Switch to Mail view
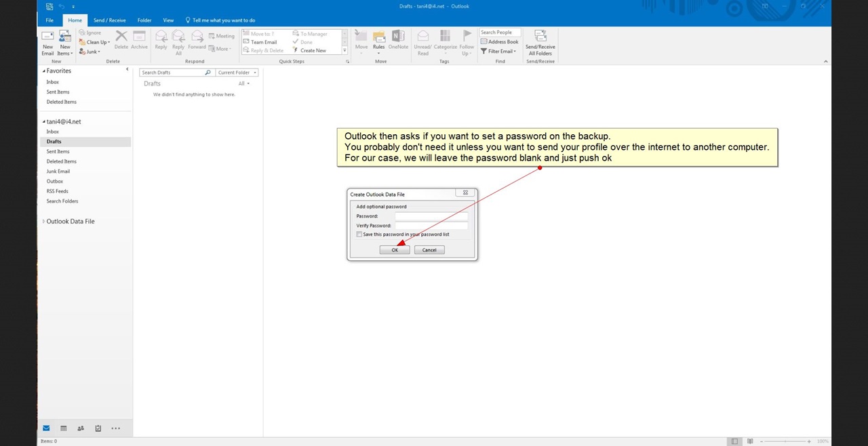This screenshot has height=446, width=868. coord(46,428)
